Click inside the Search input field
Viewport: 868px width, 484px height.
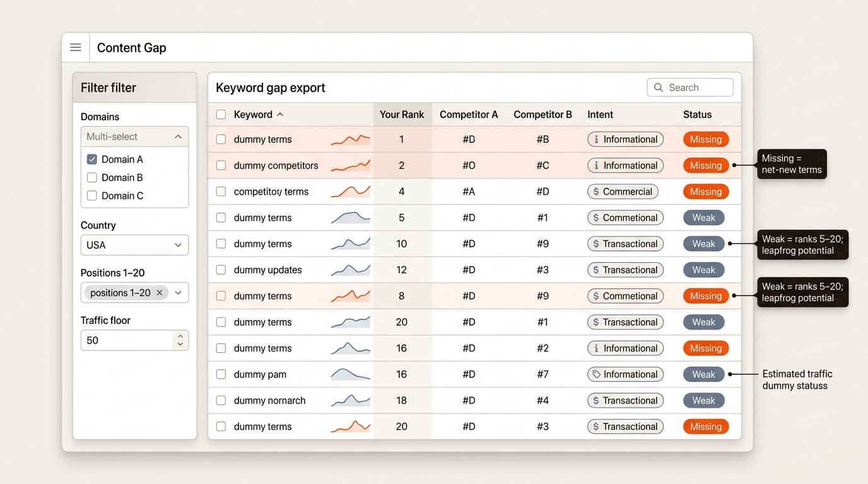click(690, 88)
